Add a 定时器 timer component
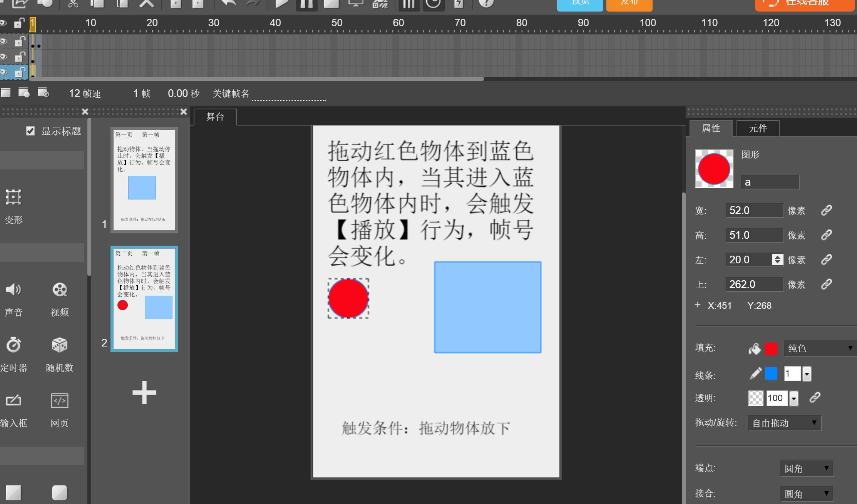Screen dimensions: 857x504 tap(13, 354)
